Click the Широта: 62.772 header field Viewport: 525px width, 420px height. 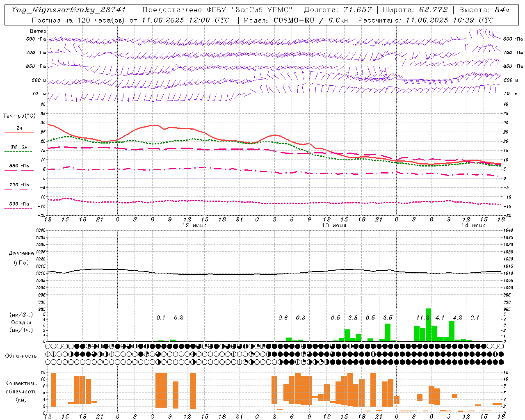(x=415, y=10)
